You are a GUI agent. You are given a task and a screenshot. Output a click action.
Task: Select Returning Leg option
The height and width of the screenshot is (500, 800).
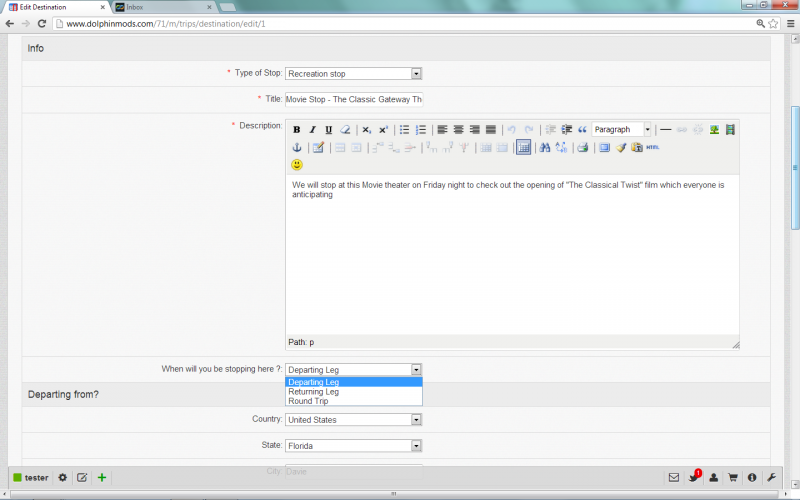354,392
